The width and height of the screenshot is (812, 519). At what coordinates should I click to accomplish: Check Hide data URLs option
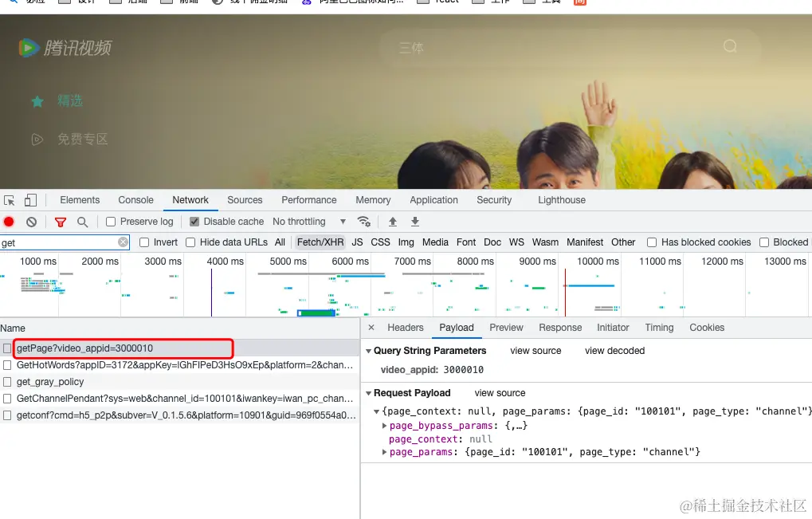tap(190, 242)
